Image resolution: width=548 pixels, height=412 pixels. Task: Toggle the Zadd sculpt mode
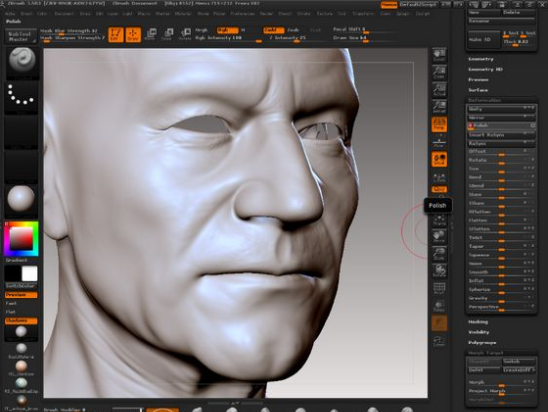tap(273, 30)
